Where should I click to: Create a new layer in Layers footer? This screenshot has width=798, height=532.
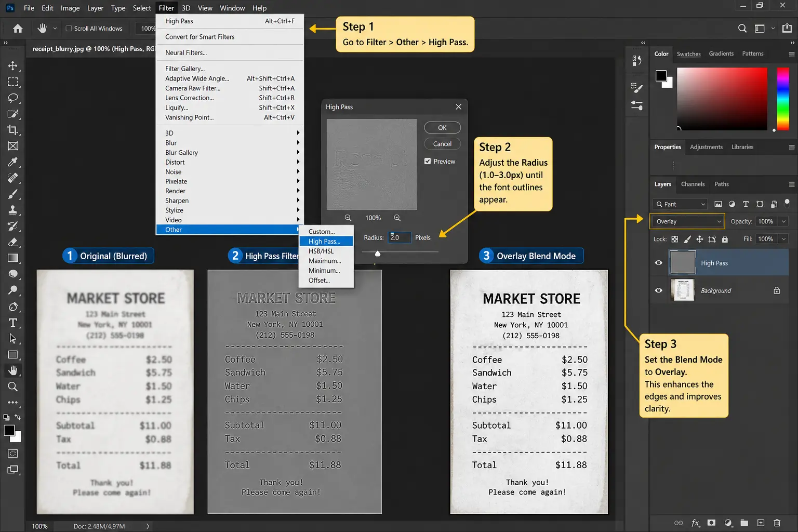pyautogui.click(x=761, y=523)
